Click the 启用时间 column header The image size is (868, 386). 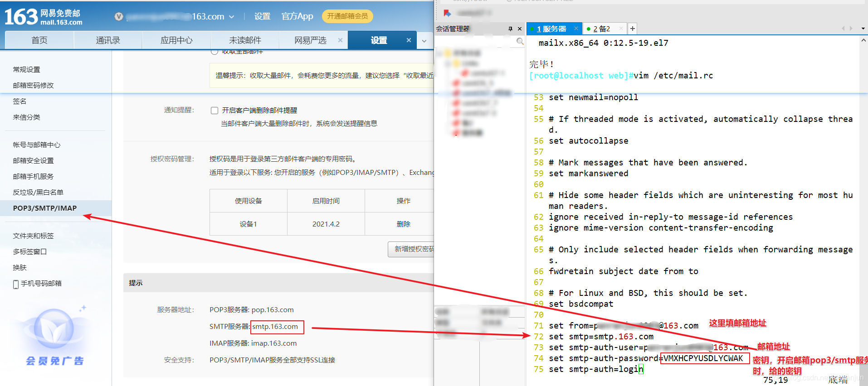click(x=326, y=201)
